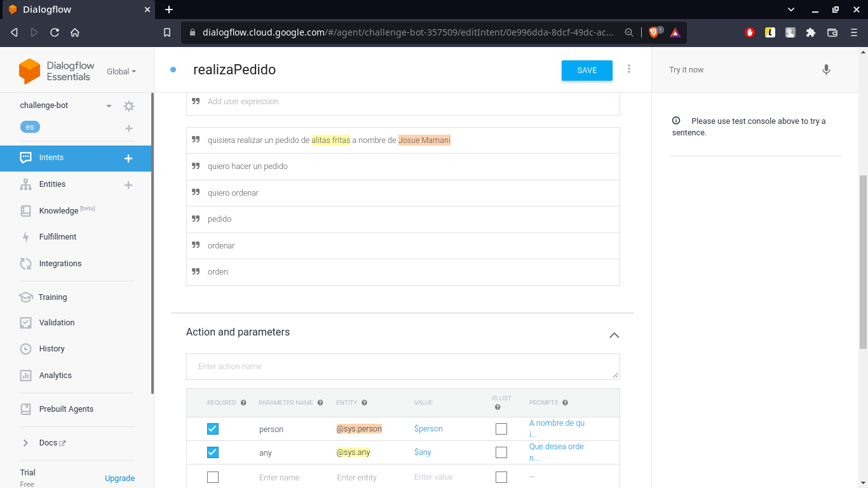Click the @sys.any entity color tag
868x488 pixels.
pyautogui.click(x=353, y=452)
